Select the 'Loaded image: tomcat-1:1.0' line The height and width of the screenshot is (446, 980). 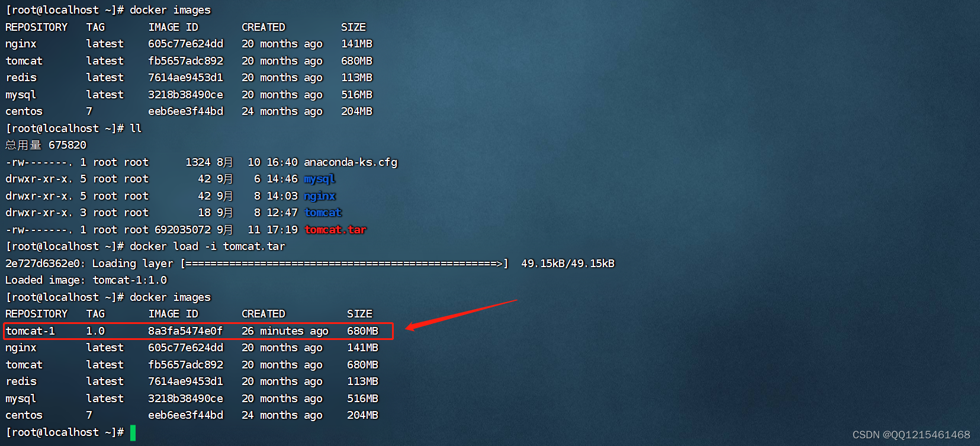point(86,280)
